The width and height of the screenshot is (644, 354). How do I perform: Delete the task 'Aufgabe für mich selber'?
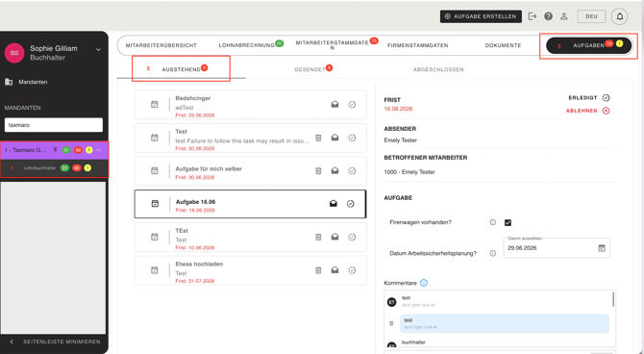pyautogui.click(x=318, y=170)
